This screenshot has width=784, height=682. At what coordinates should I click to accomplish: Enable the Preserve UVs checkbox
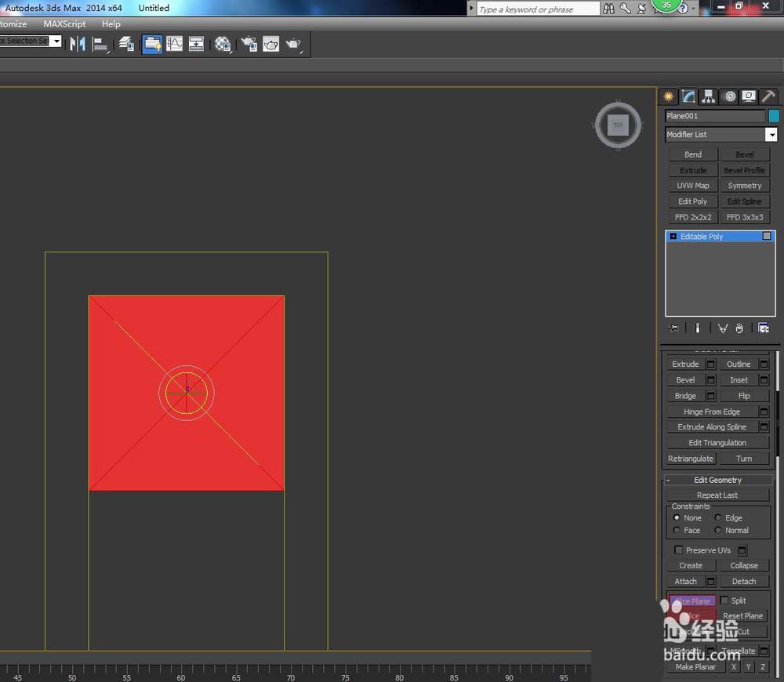pos(679,550)
